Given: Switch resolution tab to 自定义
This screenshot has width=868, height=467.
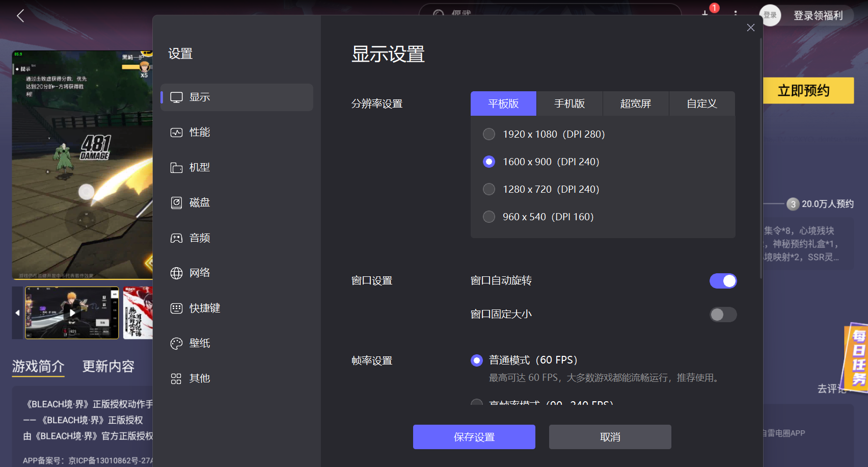Looking at the screenshot, I should click(702, 103).
